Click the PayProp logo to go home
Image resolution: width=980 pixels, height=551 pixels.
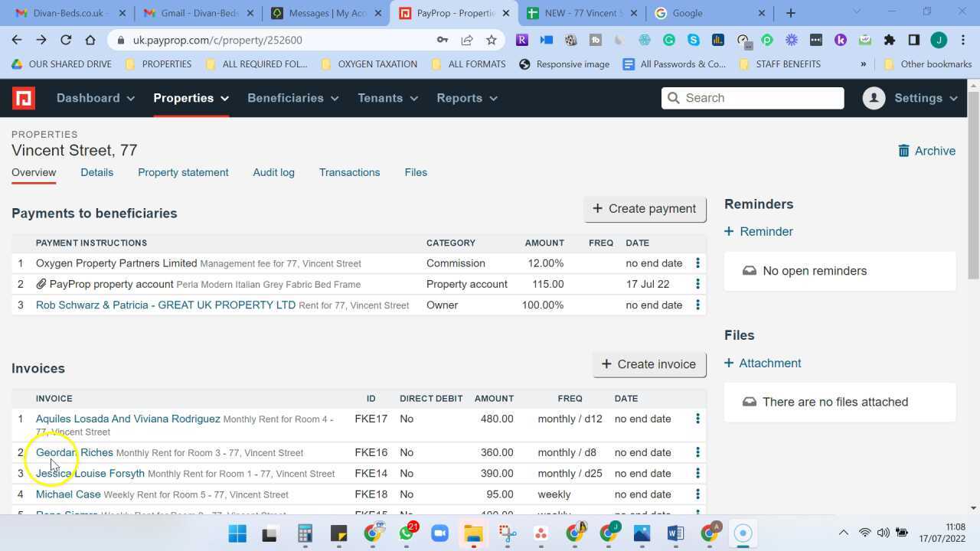coord(24,98)
